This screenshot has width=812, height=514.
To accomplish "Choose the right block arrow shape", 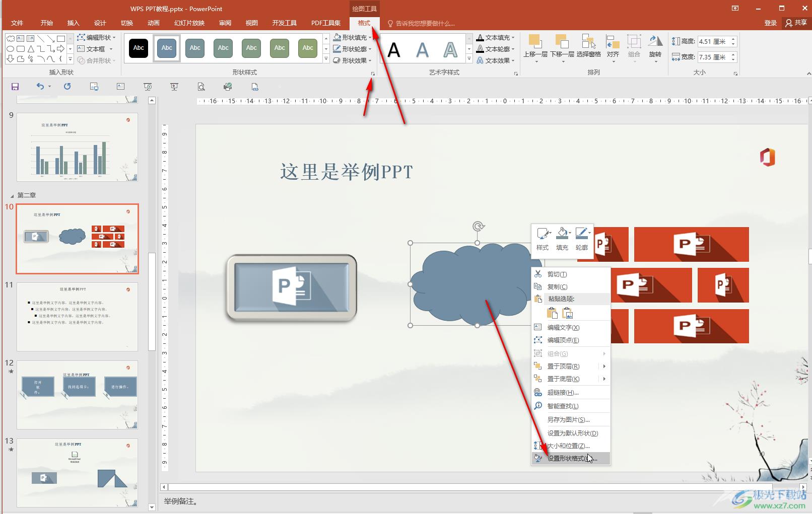I will click(x=60, y=49).
